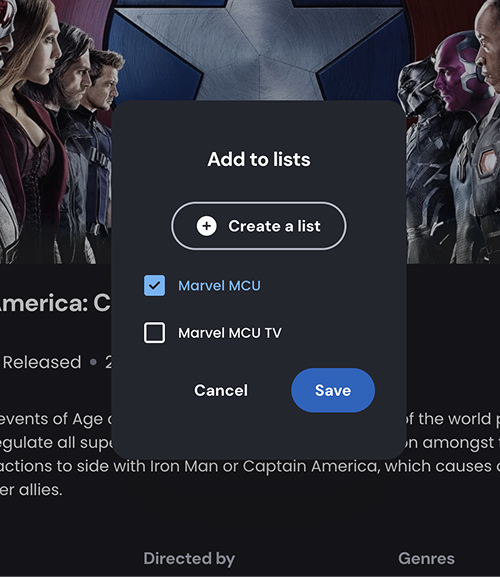Click War Machine's glowing chest reactor
Image resolution: width=500 pixels, height=577 pixels.
coord(488,162)
